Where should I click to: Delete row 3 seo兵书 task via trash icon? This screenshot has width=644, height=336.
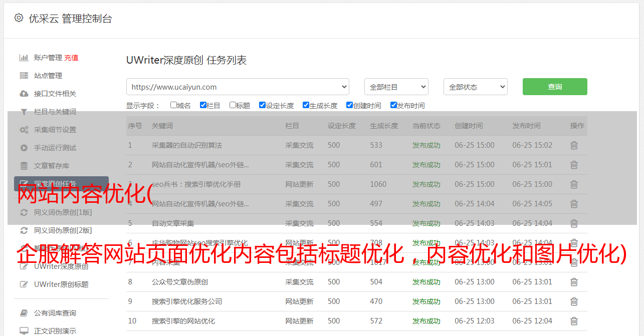click(x=574, y=184)
